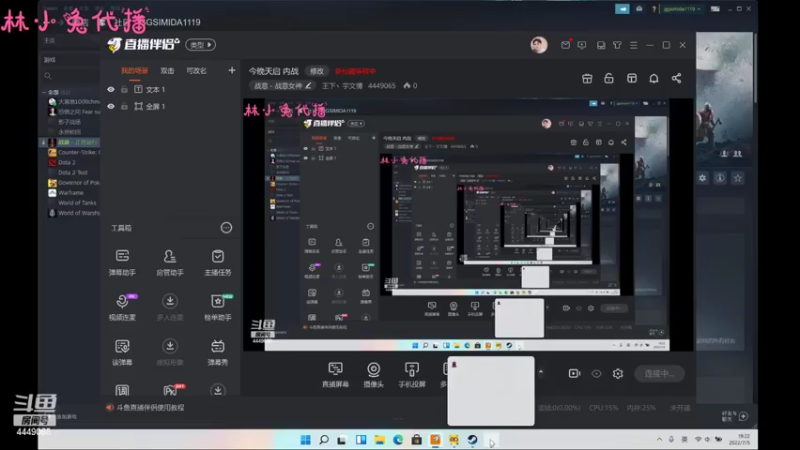Open Microsoft Edge from the taskbar
The image size is (800, 450).
coord(398,440)
